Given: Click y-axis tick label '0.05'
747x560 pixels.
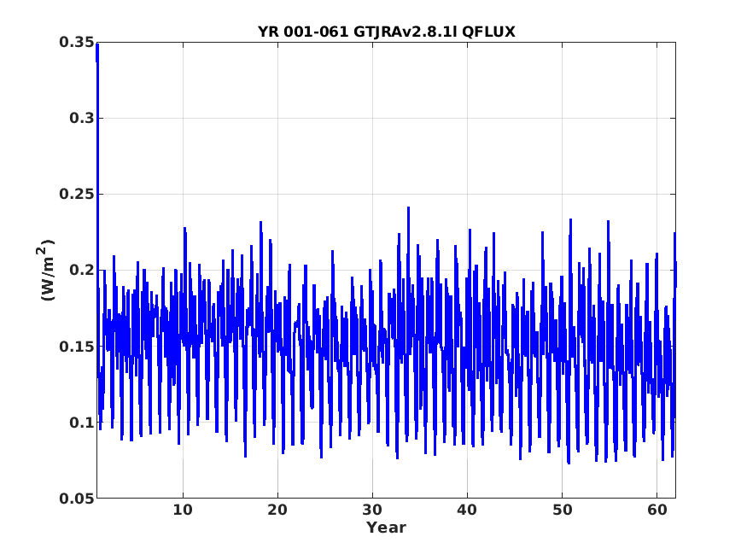Looking at the screenshot, I should pos(76,499).
